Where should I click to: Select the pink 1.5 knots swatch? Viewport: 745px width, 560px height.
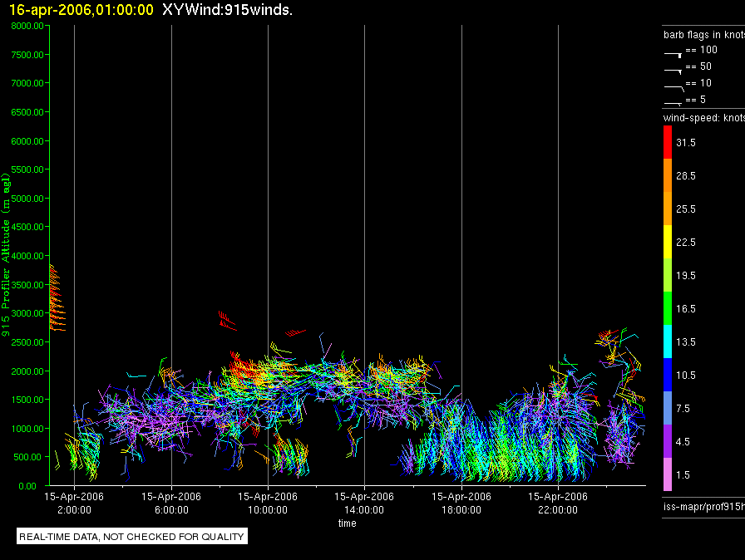point(668,474)
